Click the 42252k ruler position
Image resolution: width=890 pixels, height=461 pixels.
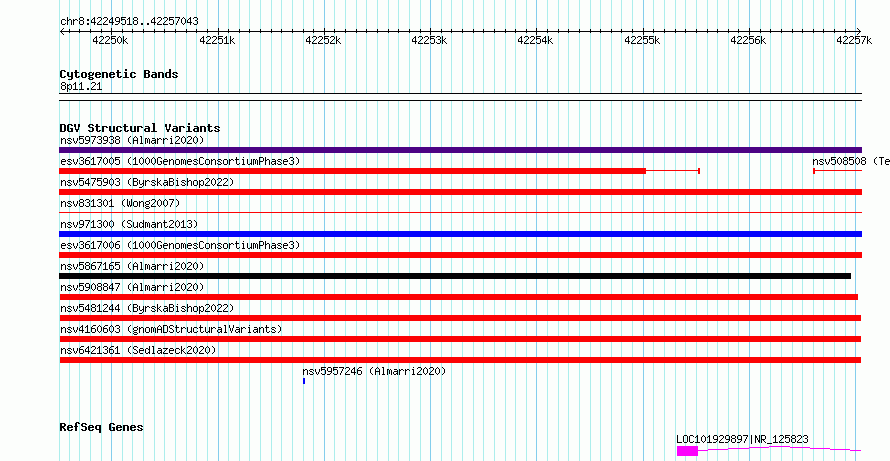click(324, 40)
